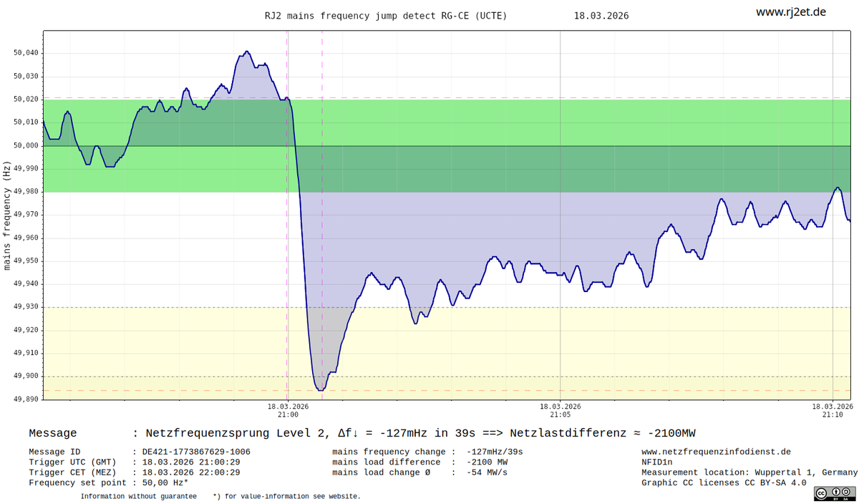Click the CC Creative Commons circle icon
859x504 pixels.
point(821,493)
